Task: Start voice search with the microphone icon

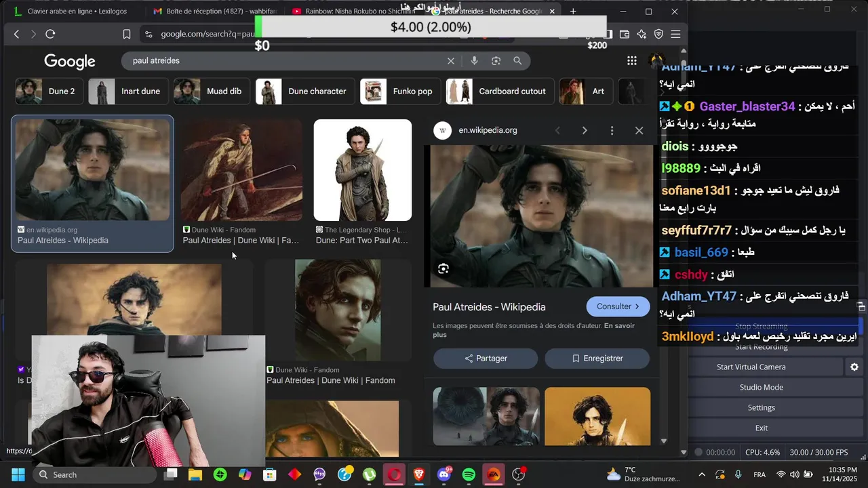Action: tap(474, 61)
